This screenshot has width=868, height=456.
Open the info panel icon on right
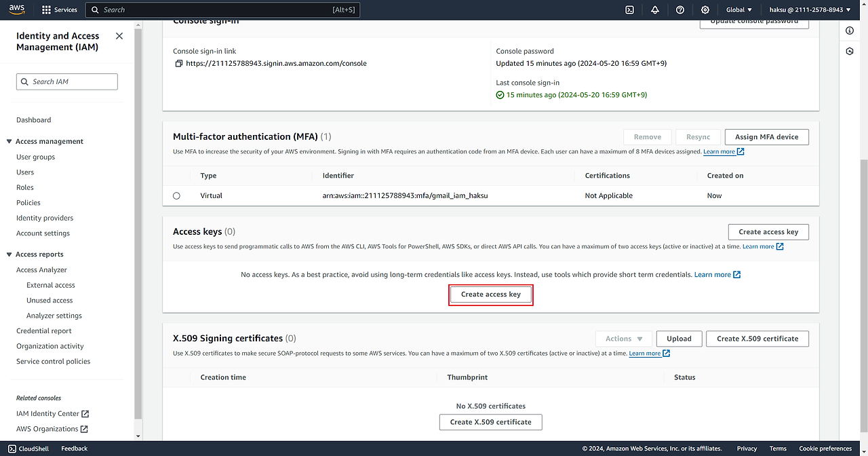point(850,31)
